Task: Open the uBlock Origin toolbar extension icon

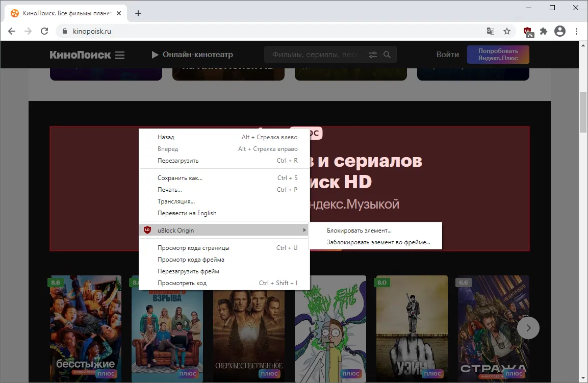Action: (x=528, y=32)
